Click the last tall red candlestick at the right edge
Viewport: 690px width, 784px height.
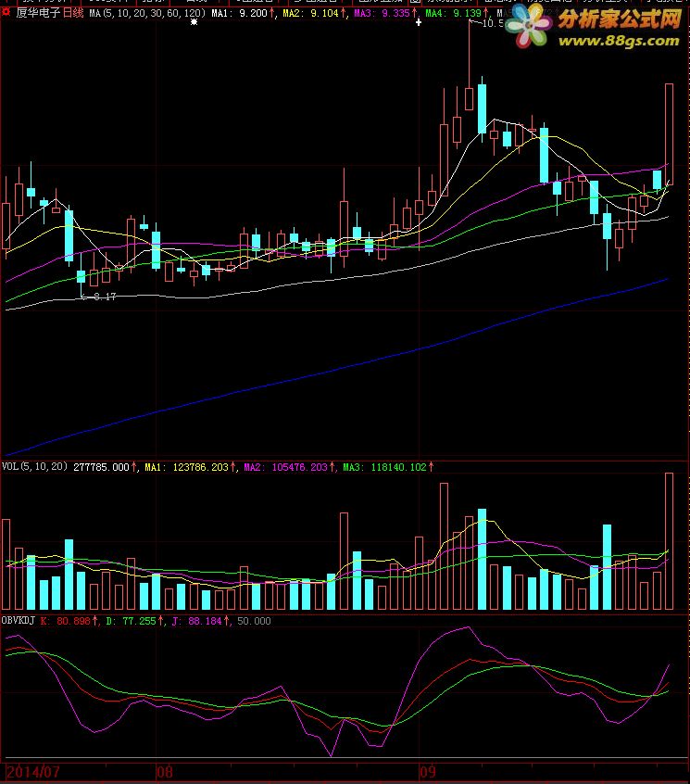click(x=669, y=134)
